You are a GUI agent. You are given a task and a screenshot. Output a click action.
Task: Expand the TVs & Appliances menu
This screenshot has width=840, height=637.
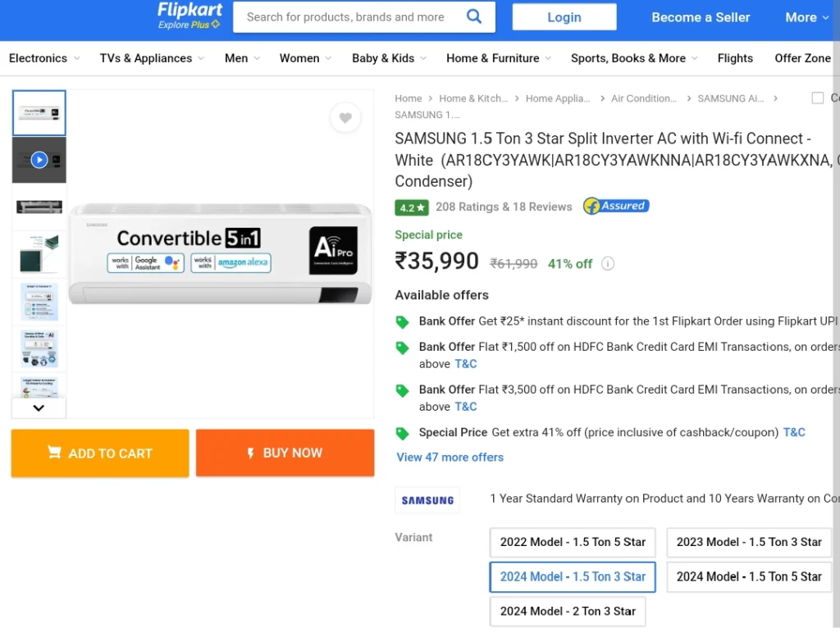[152, 58]
